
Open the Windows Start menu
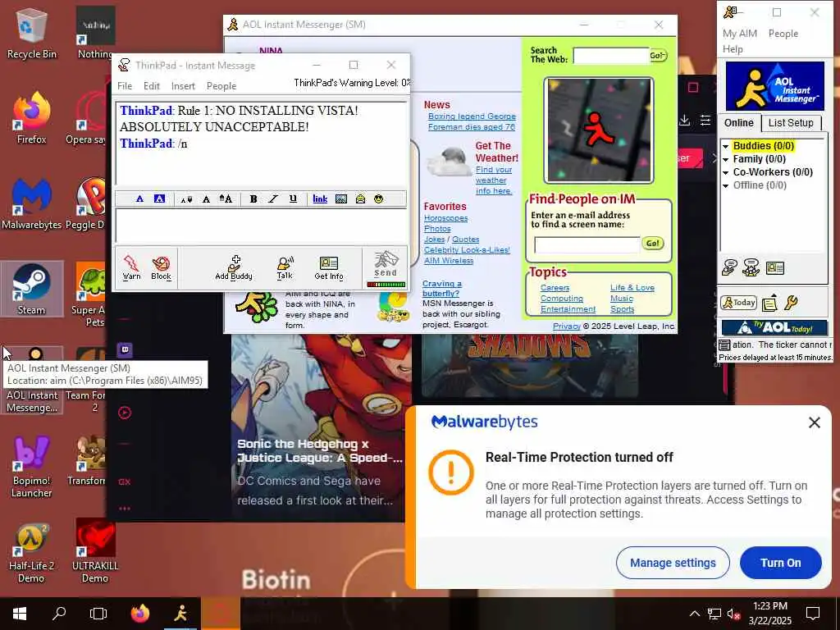[x=20, y=614]
